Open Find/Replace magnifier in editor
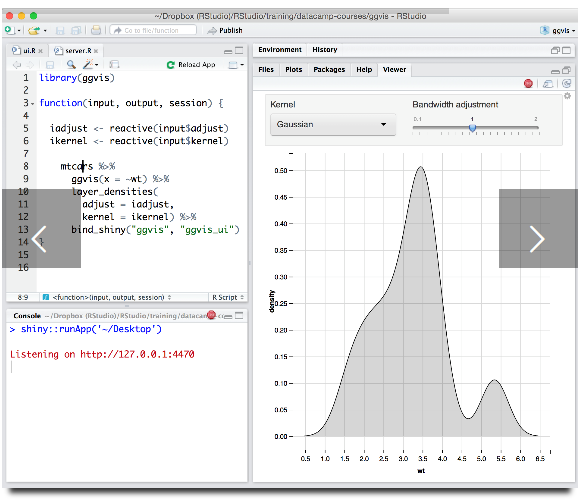Viewport: 585px width, 501px height. [x=71, y=65]
